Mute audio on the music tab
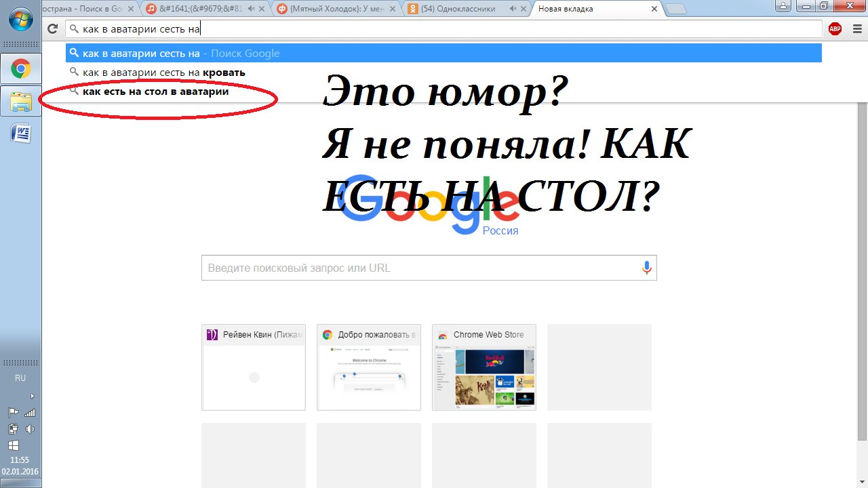 point(252,9)
